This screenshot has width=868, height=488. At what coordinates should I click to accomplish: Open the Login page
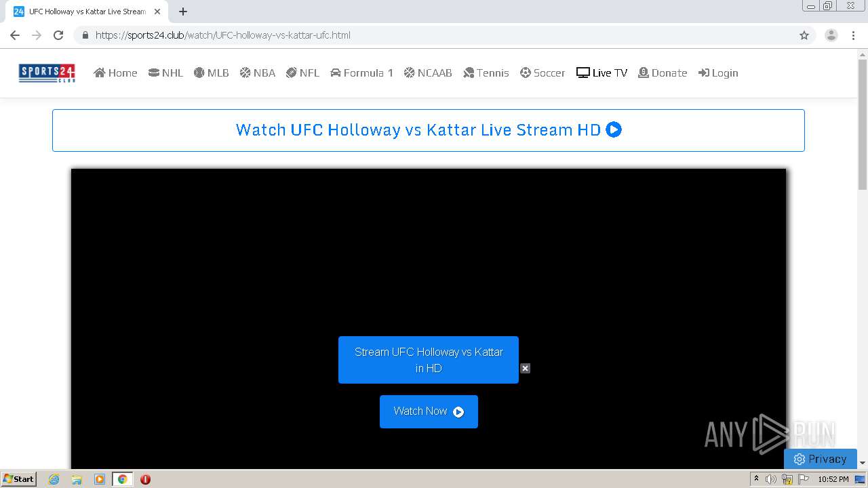point(718,73)
